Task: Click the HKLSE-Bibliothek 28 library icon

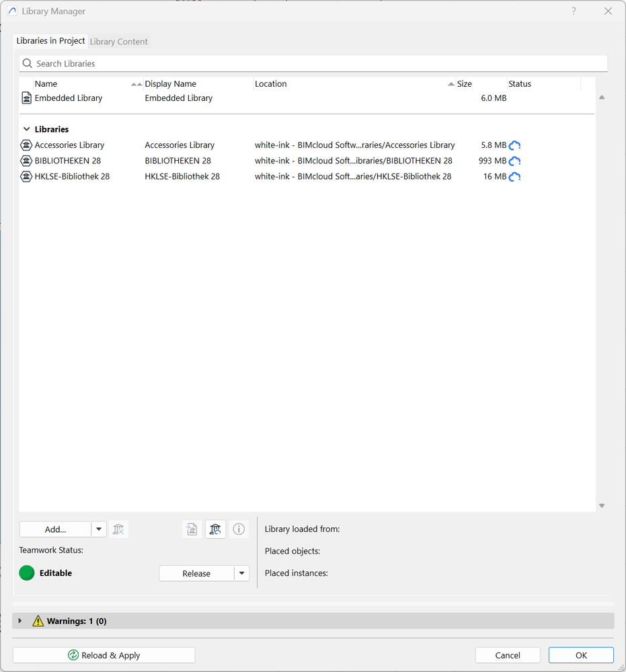Action: pos(26,176)
